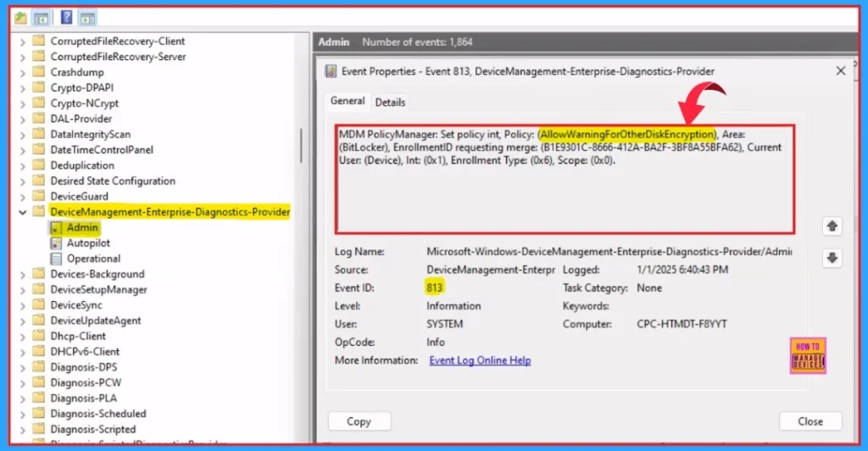This screenshot has width=868, height=451.
Task: Click the Level value Information
Action: (453, 306)
